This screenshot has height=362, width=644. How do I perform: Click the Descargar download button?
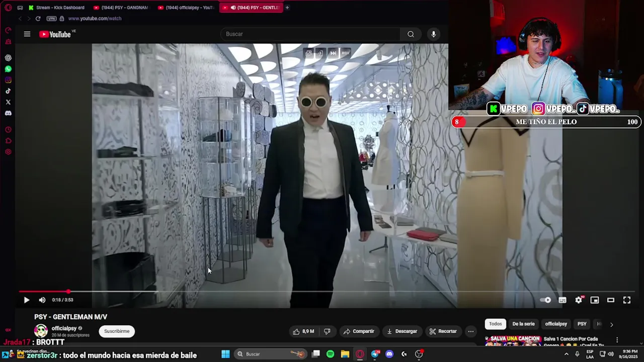point(401,331)
